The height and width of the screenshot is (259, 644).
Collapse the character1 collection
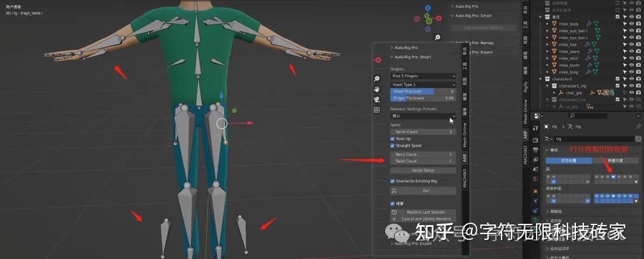tap(540, 79)
